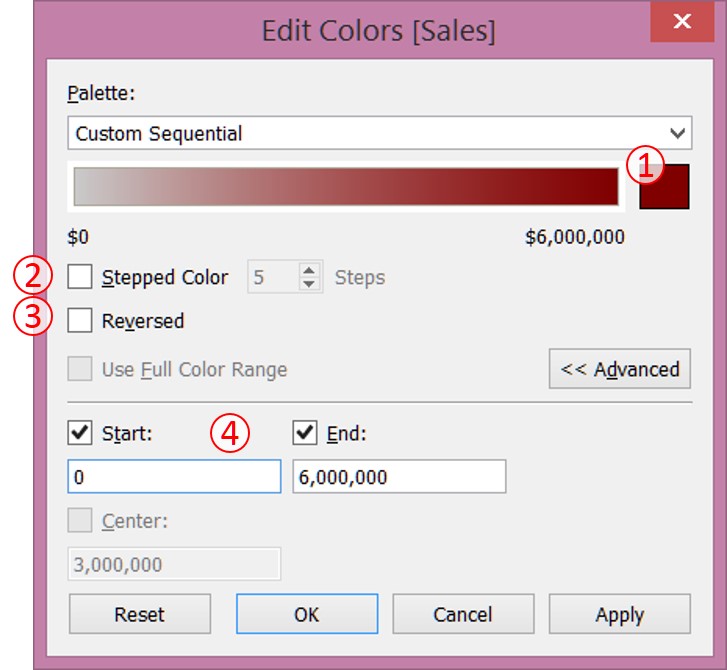727x670 pixels.
Task: Confirm color changes with OK
Action: point(306,614)
